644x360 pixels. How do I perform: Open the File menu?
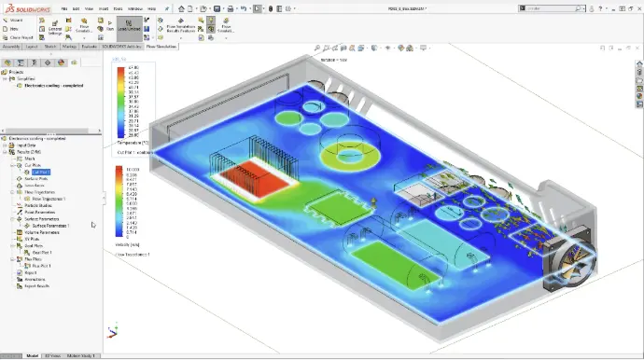point(64,8)
